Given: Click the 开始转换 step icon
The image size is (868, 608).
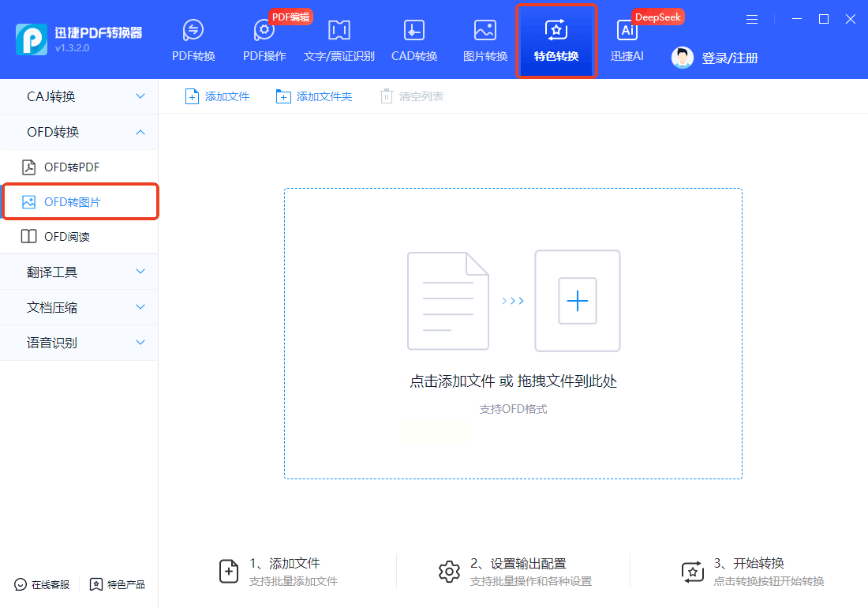Looking at the screenshot, I should point(692,572).
